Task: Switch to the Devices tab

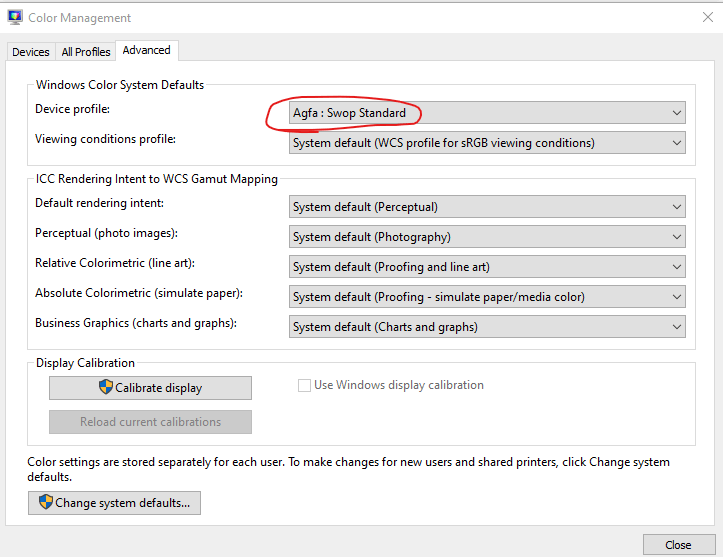Action: (31, 52)
